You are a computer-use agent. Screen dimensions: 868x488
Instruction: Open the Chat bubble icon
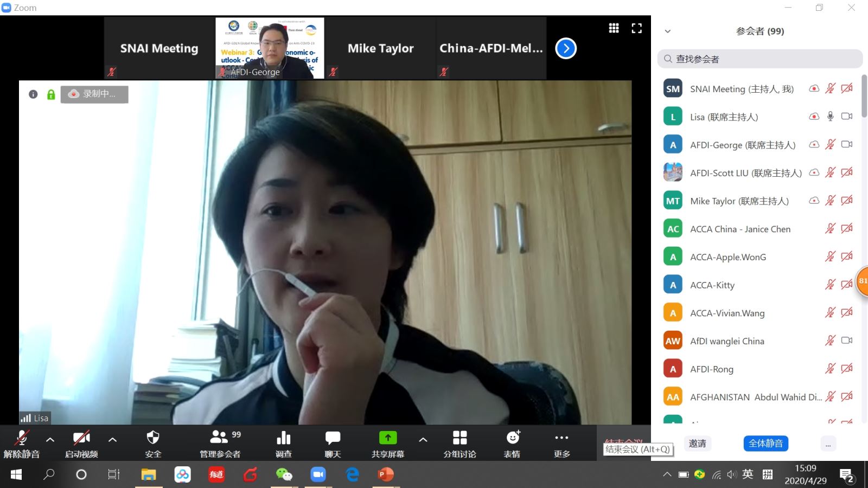333,438
